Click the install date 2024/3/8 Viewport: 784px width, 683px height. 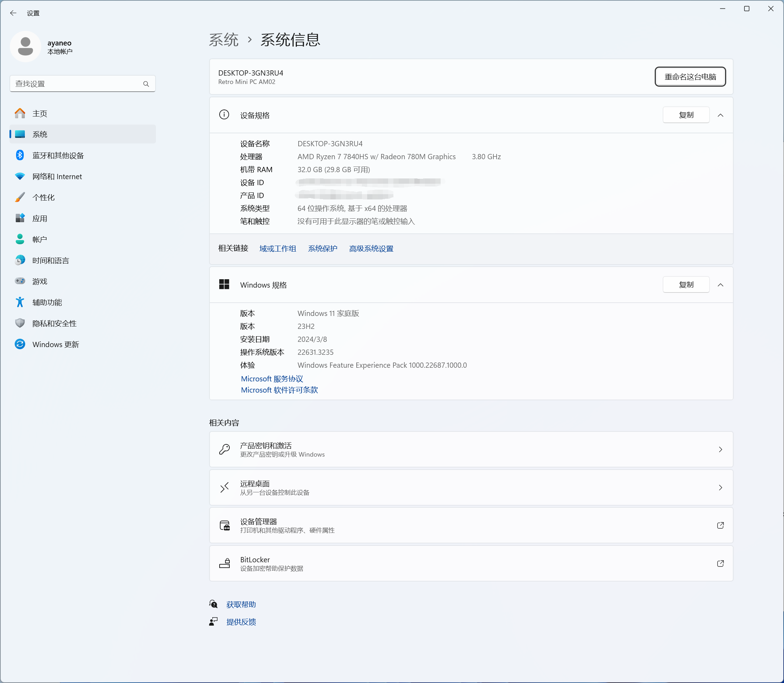tap(312, 339)
